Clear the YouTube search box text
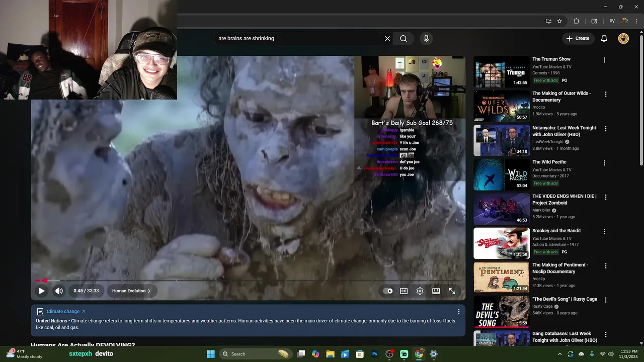This screenshot has height=362, width=644. coord(387,38)
